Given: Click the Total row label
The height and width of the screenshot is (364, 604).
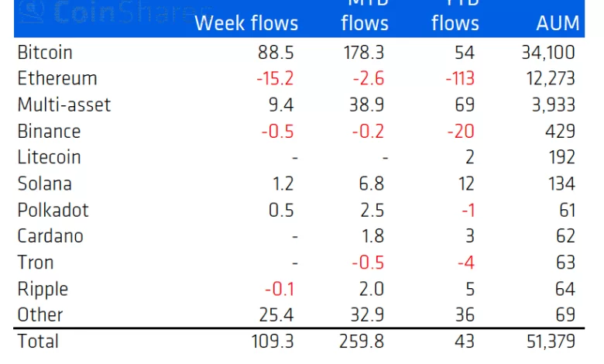Looking at the screenshot, I should tap(38, 341).
